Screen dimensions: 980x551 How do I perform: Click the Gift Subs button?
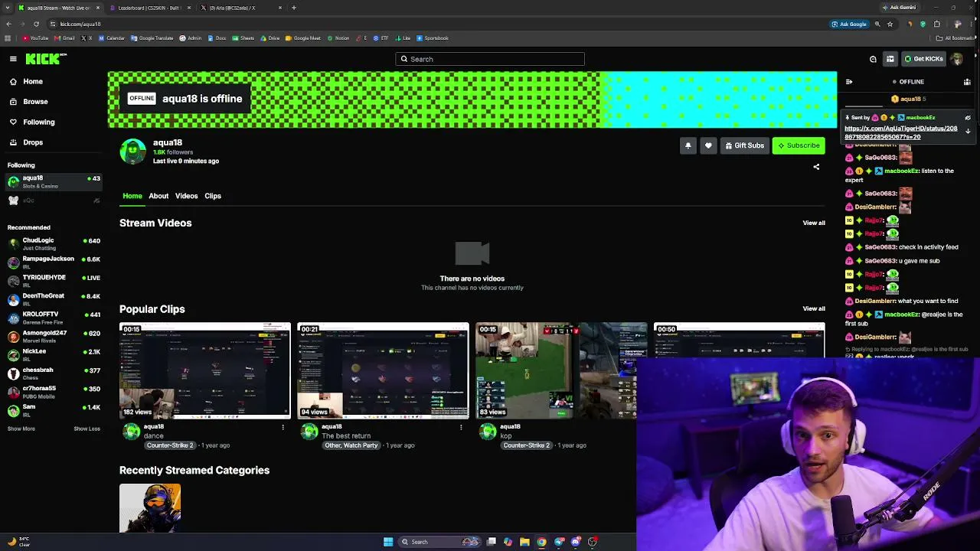pos(744,145)
